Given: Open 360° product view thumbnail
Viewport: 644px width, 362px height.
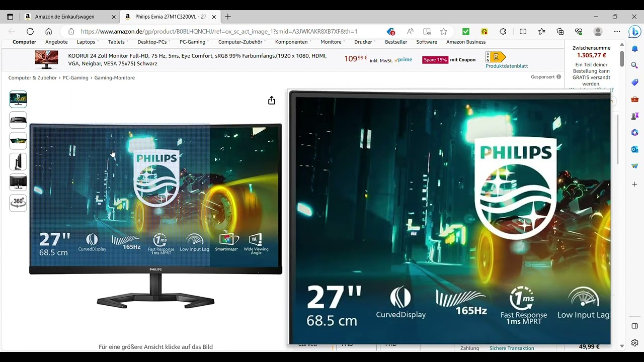Looking at the screenshot, I should coord(18,203).
